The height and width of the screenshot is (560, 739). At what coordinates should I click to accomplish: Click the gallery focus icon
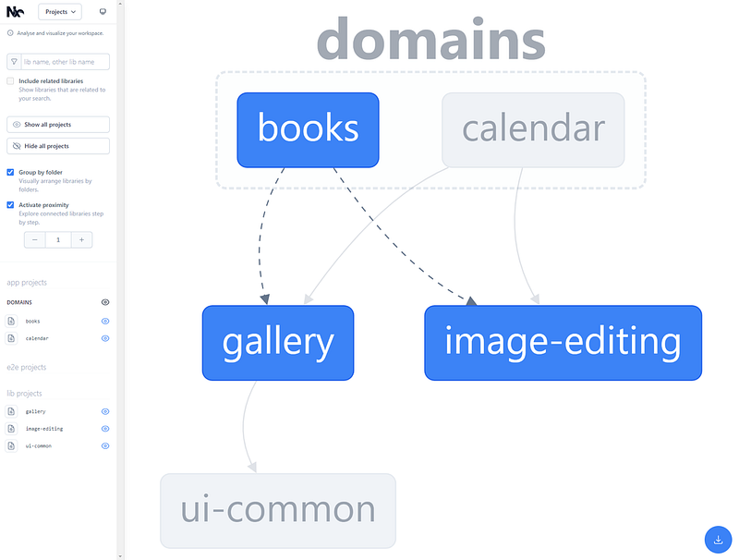11,411
